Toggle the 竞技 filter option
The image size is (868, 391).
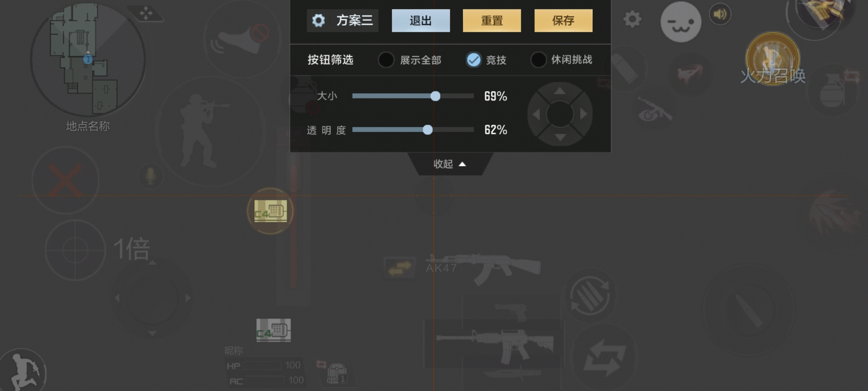click(x=486, y=60)
